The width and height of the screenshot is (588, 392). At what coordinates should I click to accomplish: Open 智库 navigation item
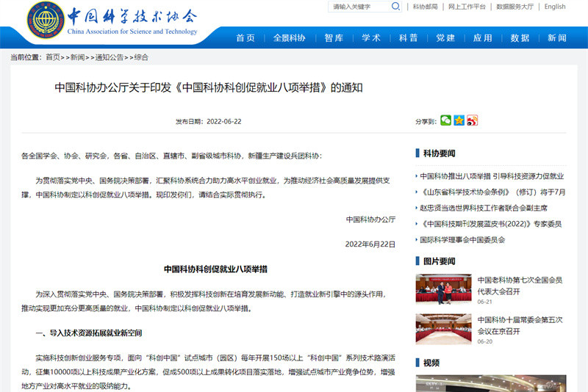pos(334,38)
